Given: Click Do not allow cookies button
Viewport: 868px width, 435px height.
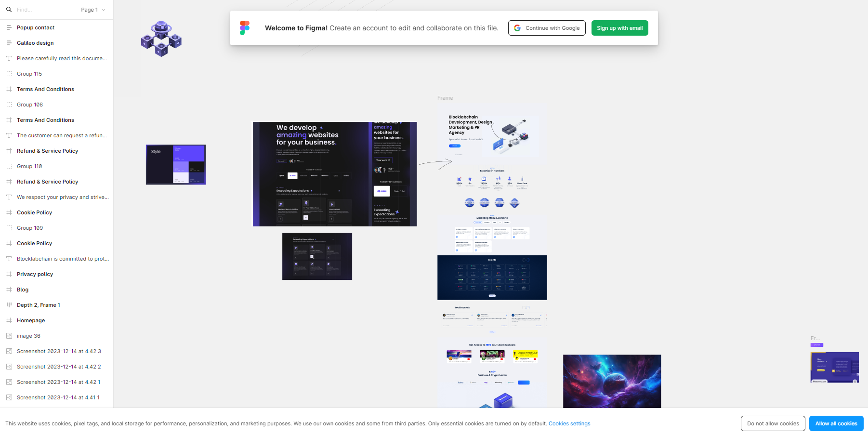Looking at the screenshot, I should [x=773, y=423].
